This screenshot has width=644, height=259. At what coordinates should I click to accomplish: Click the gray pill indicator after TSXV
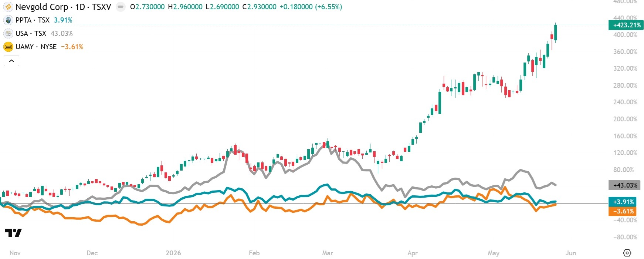[x=121, y=7]
